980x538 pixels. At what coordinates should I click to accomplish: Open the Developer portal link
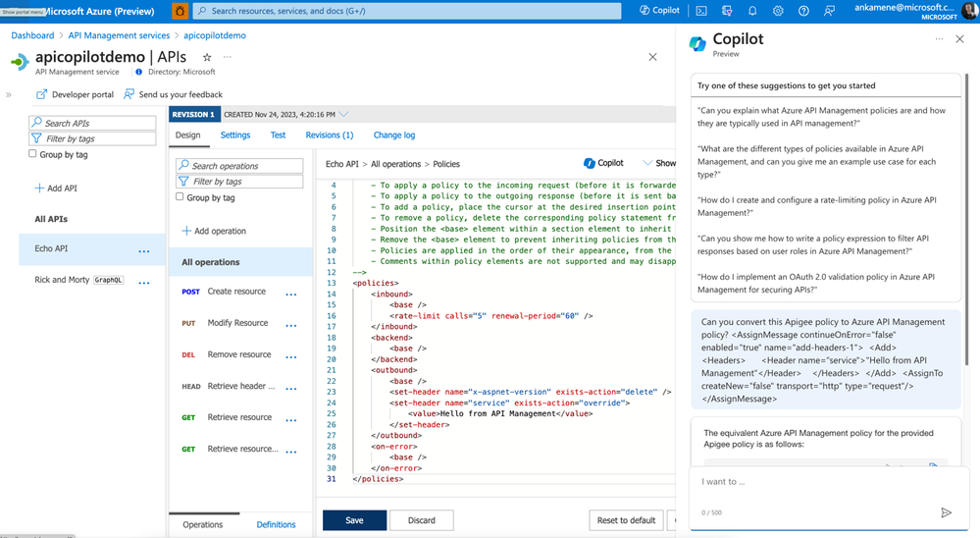coord(75,94)
